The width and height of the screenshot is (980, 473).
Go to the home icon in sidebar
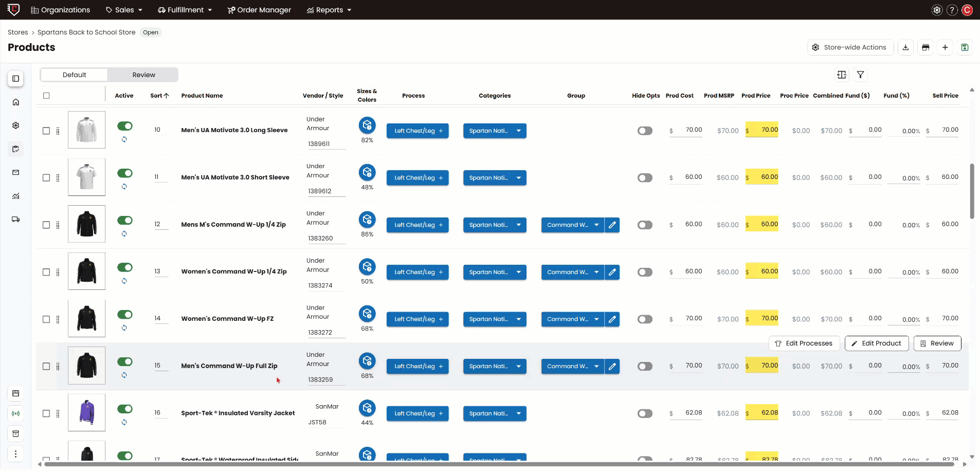click(x=16, y=102)
